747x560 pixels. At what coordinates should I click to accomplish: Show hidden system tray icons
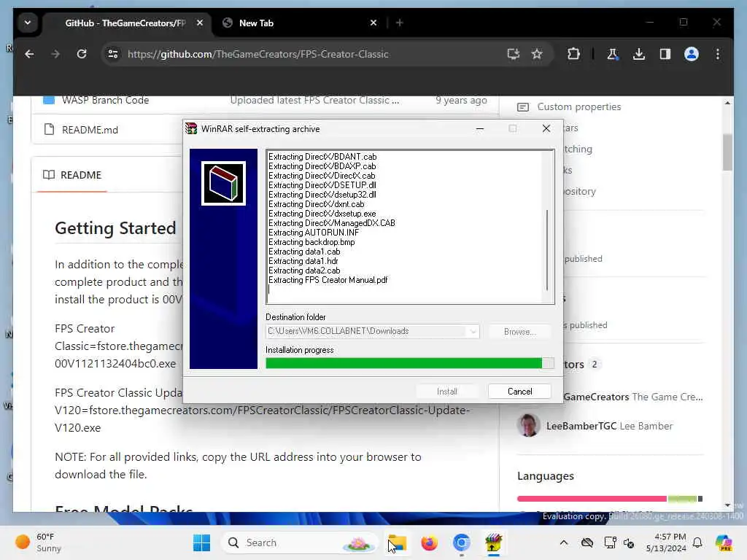click(x=564, y=542)
